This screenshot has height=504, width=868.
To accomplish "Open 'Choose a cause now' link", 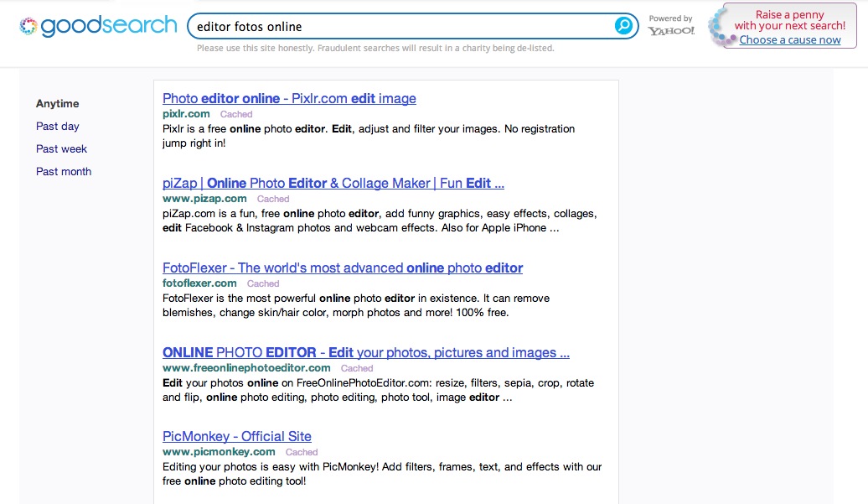I will click(790, 39).
